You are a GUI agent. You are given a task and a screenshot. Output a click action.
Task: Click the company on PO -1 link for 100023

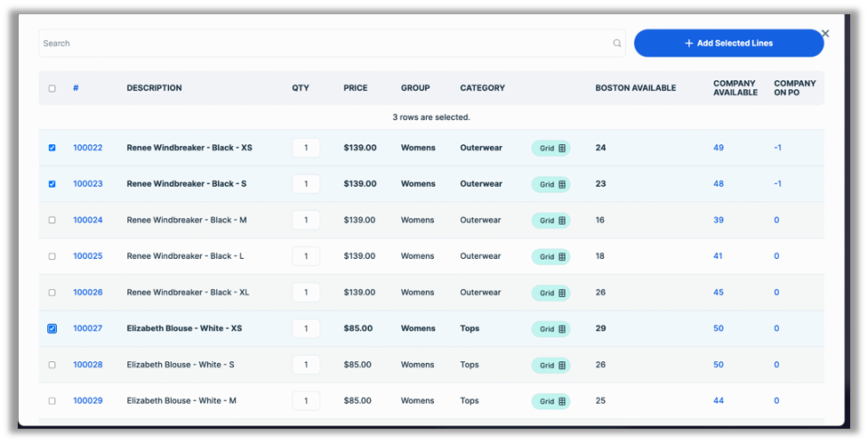(777, 184)
